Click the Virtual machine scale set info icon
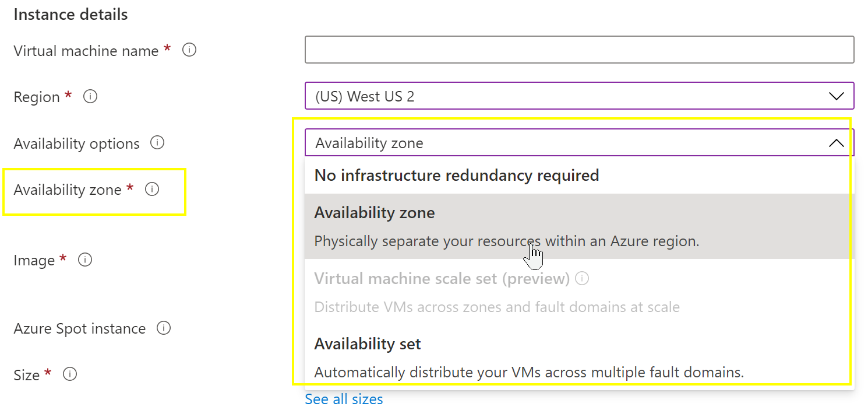This screenshot has height=410, width=868. coord(581,278)
